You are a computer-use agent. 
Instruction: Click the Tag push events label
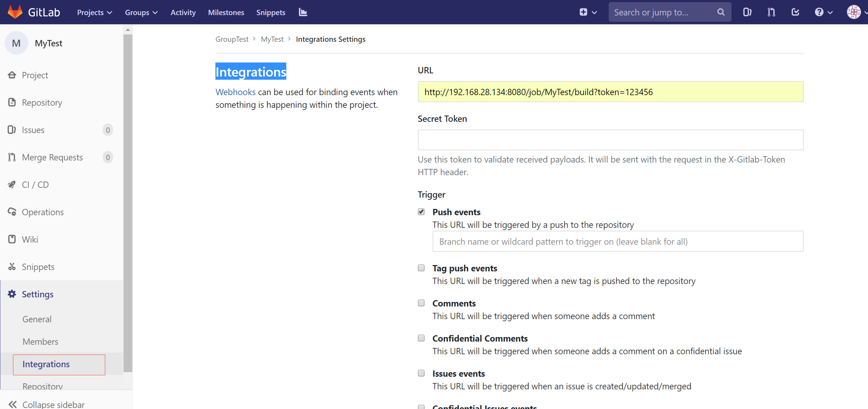(x=465, y=268)
